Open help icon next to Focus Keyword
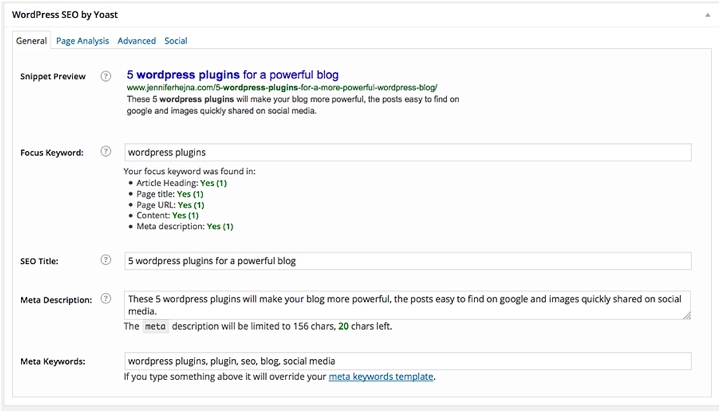Screen dimensions: 720x412 coord(106,151)
